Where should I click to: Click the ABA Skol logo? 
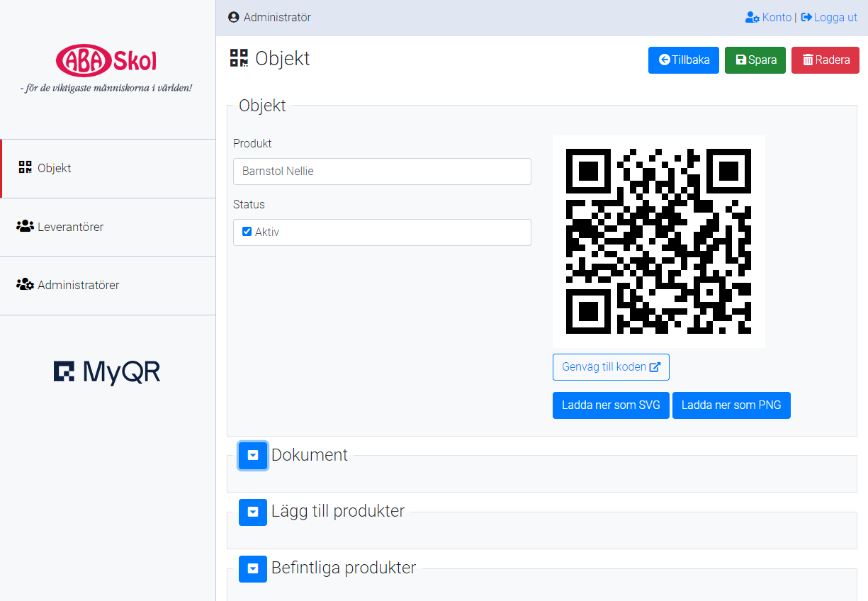click(106, 60)
